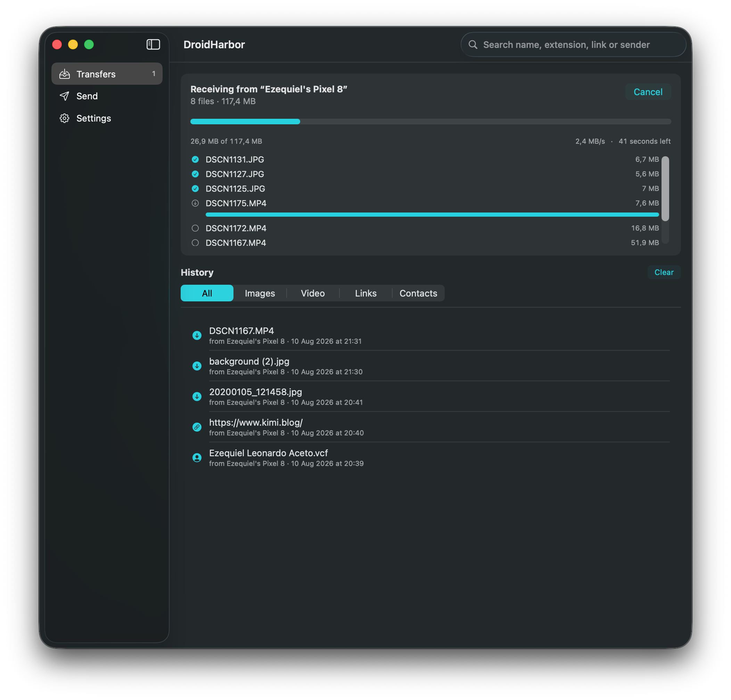
Task: Open DSCN1167.MP4 history entry
Action: pyautogui.click(x=431, y=335)
